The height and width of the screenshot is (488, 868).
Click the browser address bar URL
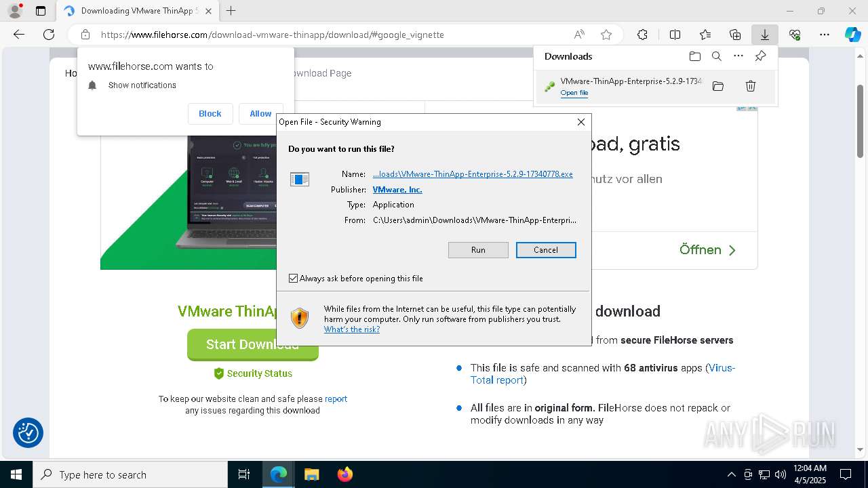pyautogui.click(x=273, y=35)
